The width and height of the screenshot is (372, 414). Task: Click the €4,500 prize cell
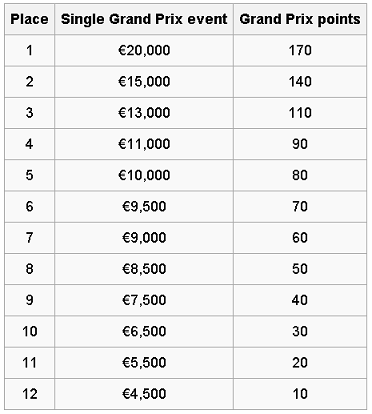pos(144,394)
